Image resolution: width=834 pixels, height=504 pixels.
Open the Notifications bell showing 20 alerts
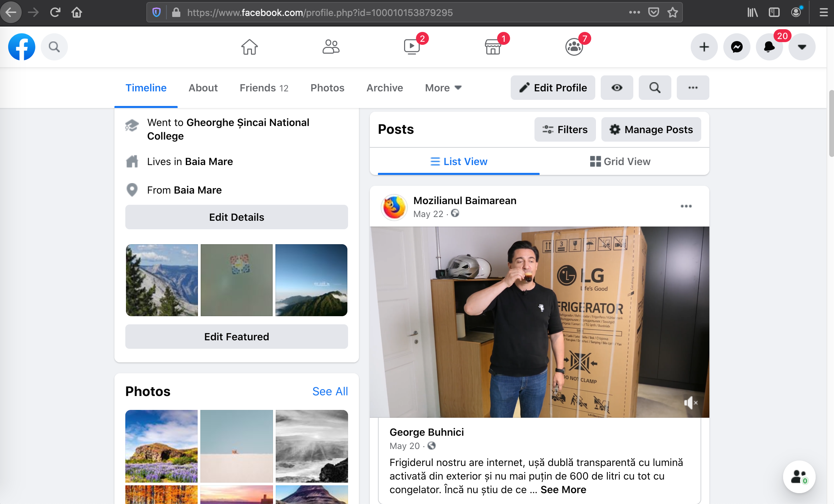coord(769,47)
